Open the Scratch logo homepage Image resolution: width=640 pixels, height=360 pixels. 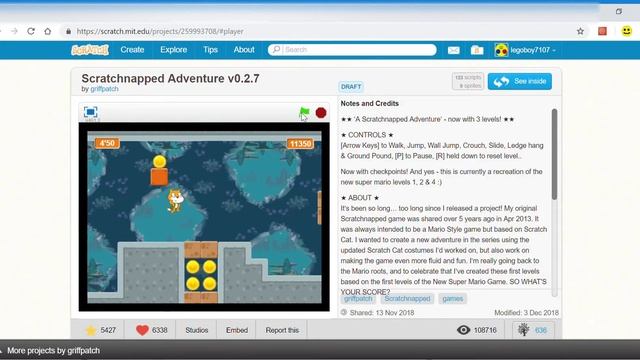tap(90, 50)
